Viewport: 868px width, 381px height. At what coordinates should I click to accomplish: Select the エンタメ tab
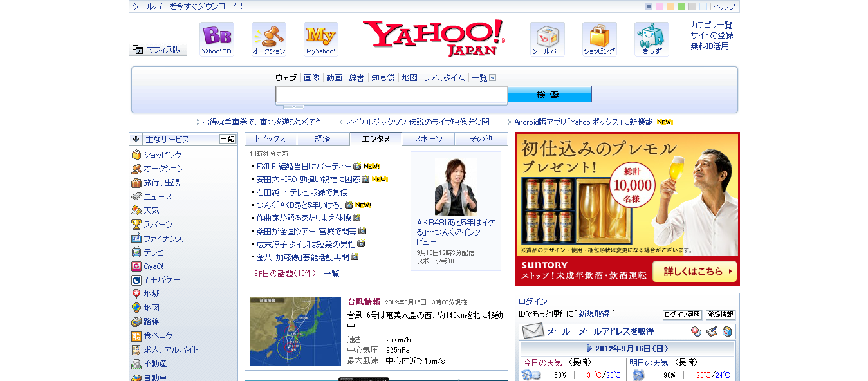tap(376, 139)
